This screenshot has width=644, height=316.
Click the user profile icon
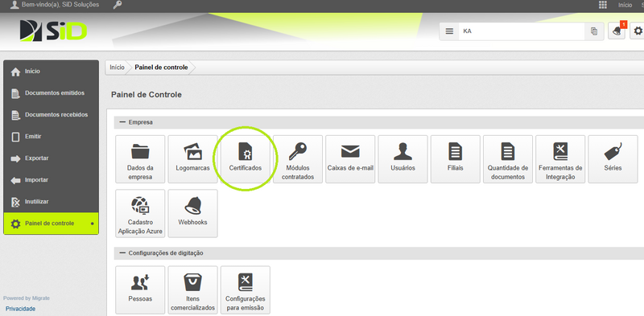pyautogui.click(x=14, y=5)
